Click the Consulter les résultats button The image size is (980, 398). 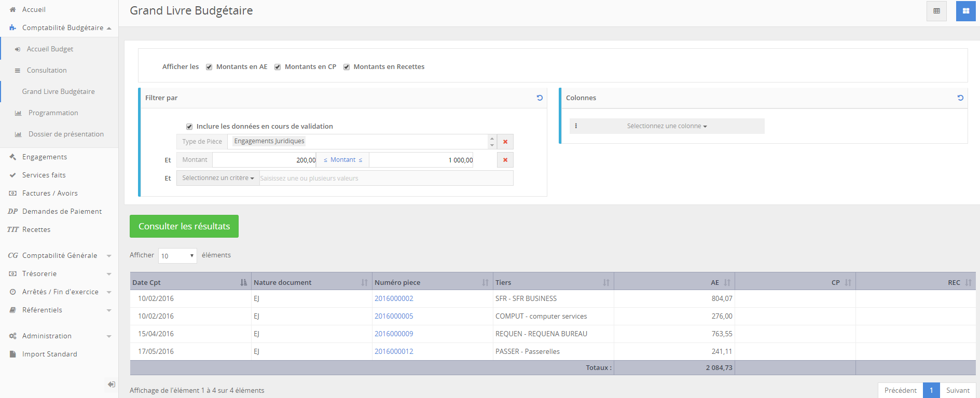click(184, 226)
